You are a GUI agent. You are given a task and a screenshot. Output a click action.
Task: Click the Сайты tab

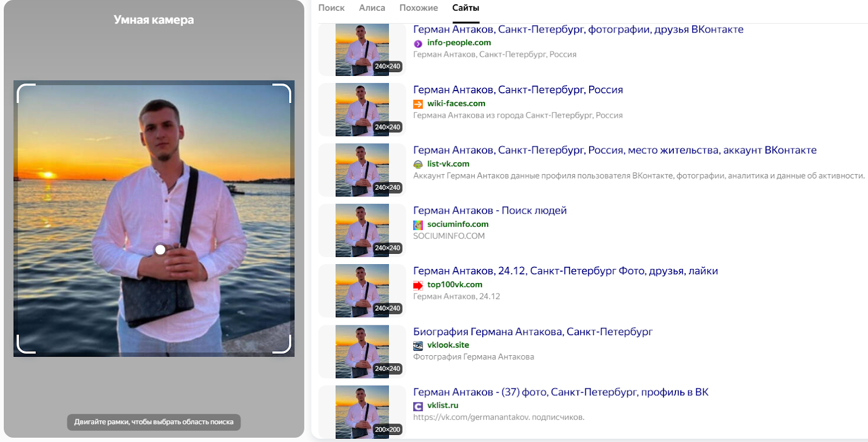point(465,8)
